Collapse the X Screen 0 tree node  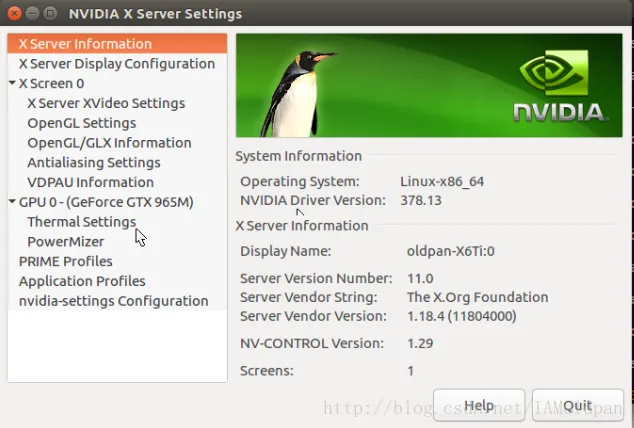(x=12, y=83)
